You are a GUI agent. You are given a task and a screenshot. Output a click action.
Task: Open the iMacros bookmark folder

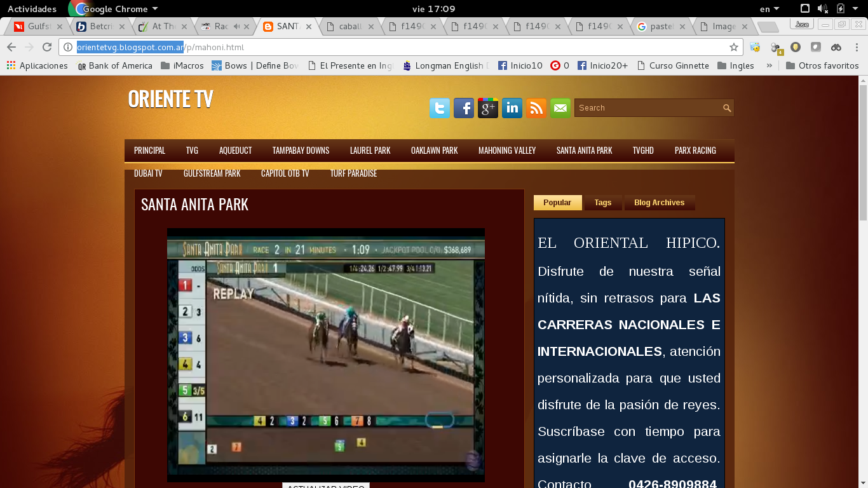click(182, 65)
